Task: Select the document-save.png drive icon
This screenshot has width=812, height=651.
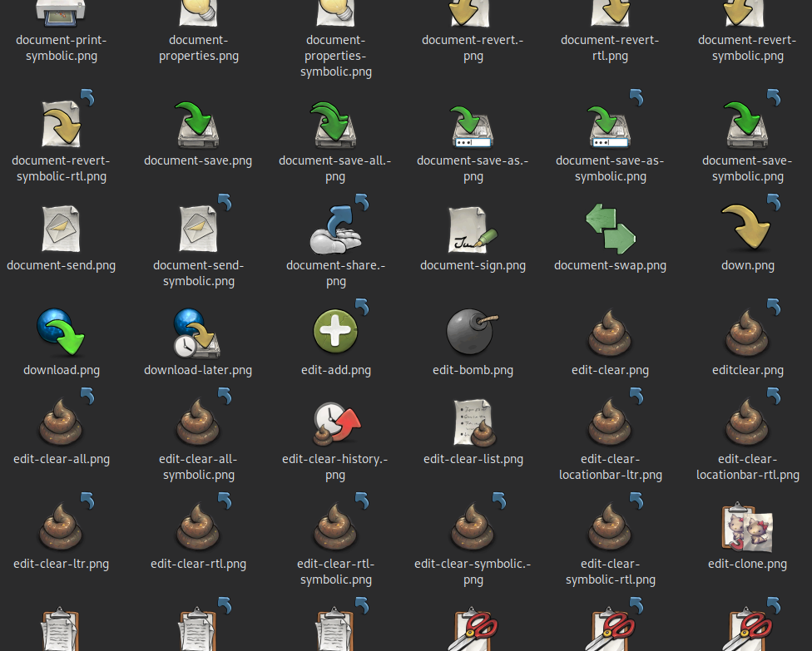Action: pos(198,125)
